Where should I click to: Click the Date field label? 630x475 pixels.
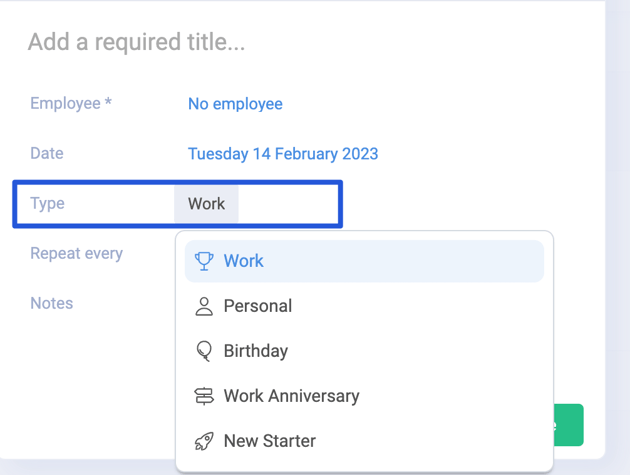click(47, 154)
